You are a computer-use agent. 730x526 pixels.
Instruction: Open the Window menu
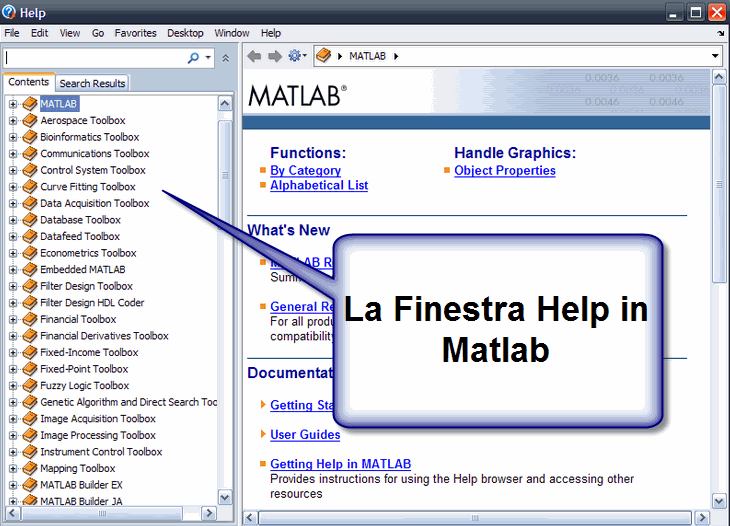[232, 33]
